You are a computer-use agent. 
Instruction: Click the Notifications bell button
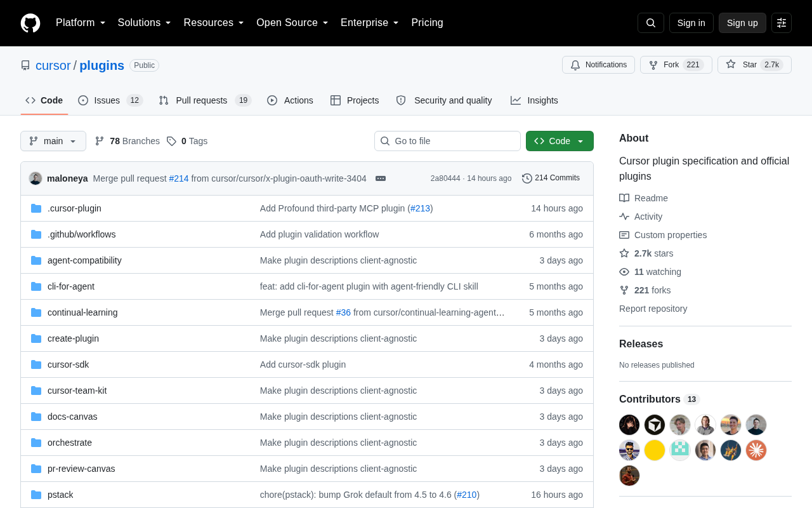coord(598,65)
